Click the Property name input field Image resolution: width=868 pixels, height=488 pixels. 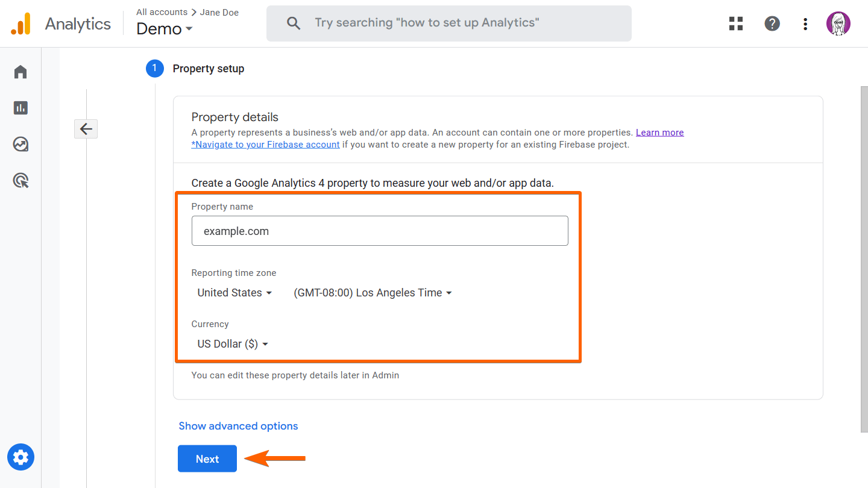(380, 231)
